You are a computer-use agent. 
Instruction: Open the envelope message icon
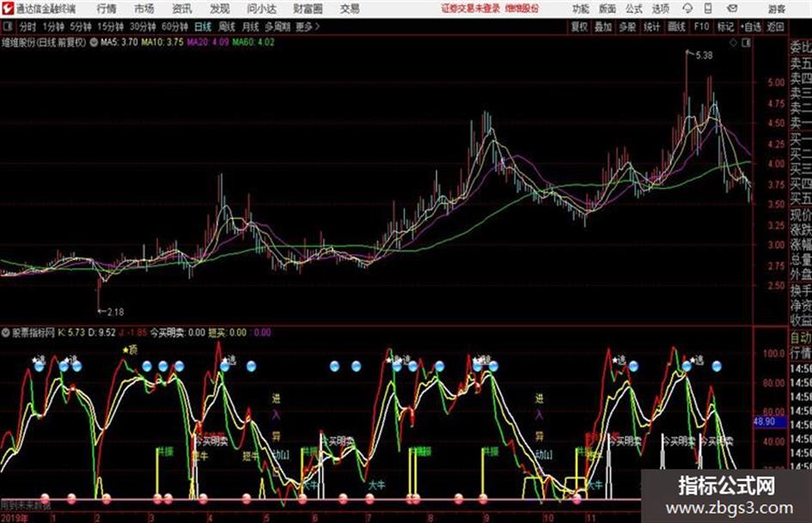coord(732,9)
